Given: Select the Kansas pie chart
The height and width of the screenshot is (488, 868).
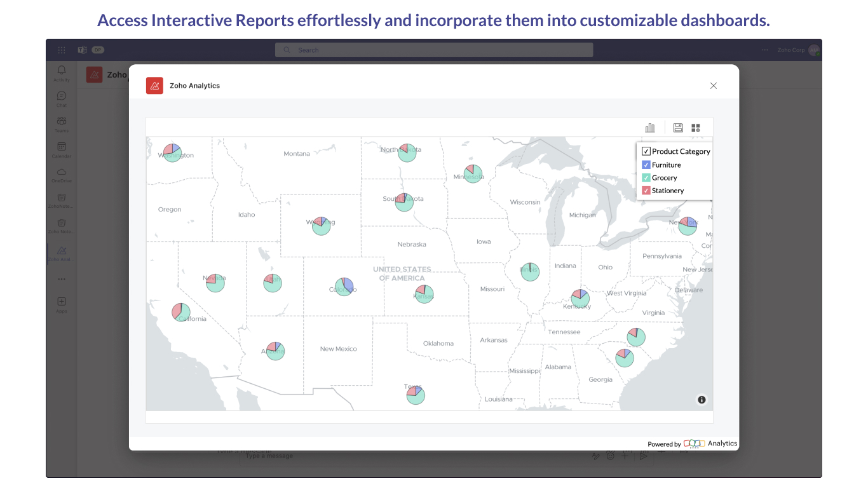Looking at the screenshot, I should [424, 294].
